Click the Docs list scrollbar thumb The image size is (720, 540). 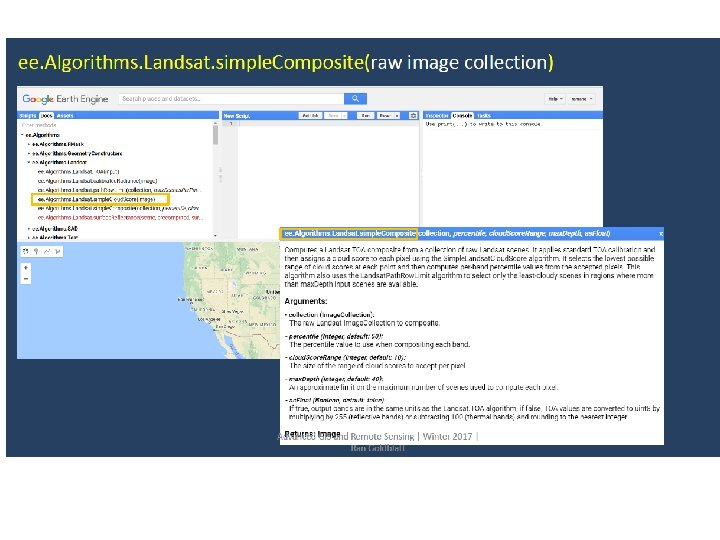pos(215,135)
